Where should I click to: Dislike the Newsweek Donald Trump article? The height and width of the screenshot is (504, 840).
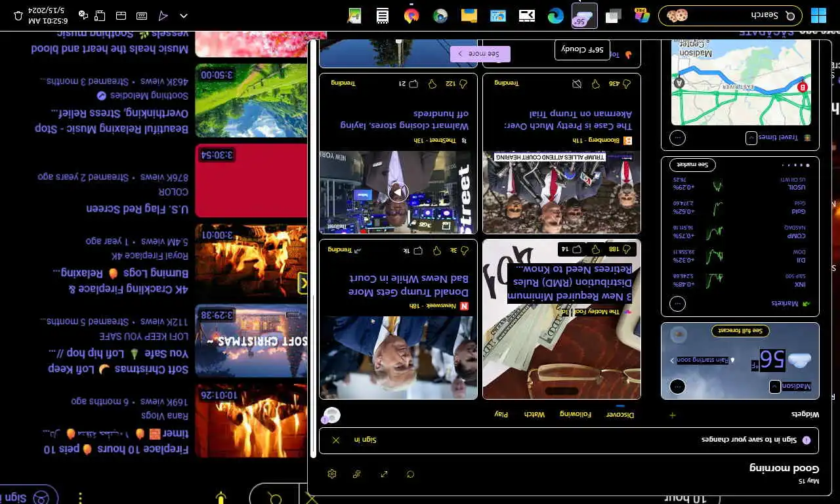coord(436,250)
